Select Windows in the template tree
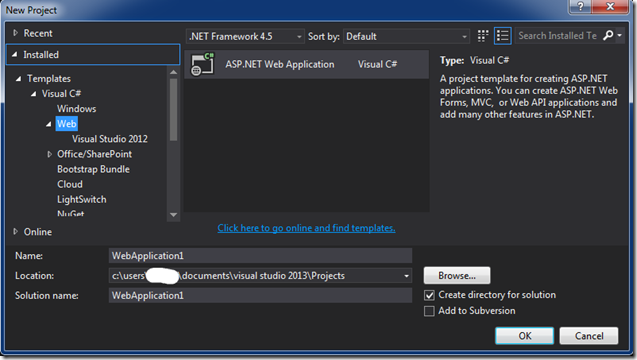This screenshot has width=637, height=360. click(x=76, y=109)
